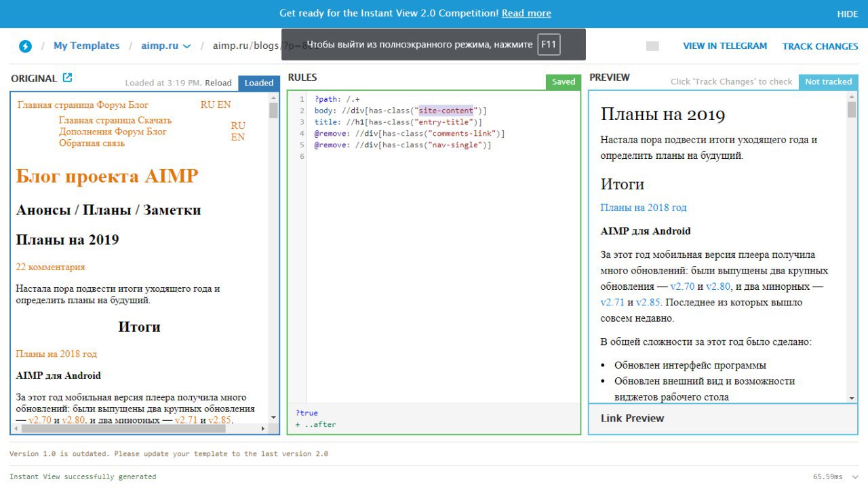Open v2.70 link in preview
The height and width of the screenshot is (488, 868).
pos(683,286)
